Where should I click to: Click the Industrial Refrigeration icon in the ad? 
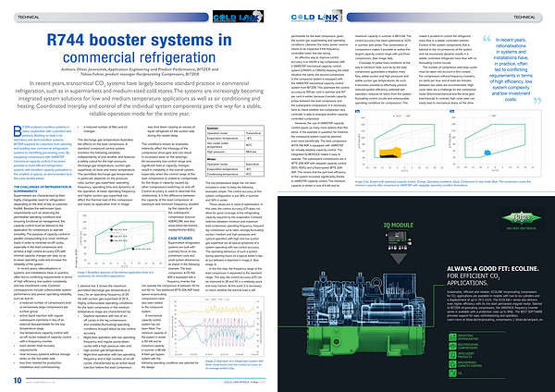click(x=452, y=337)
